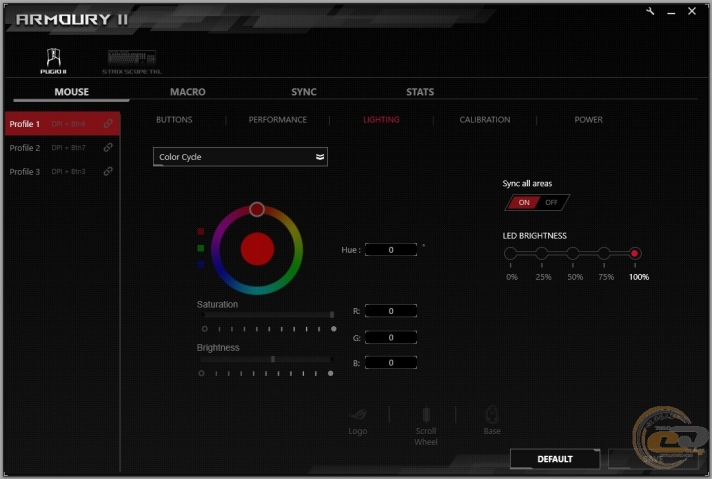Click the Brightness slider handle
Screen dimensions: 712x479
[x=273, y=359]
